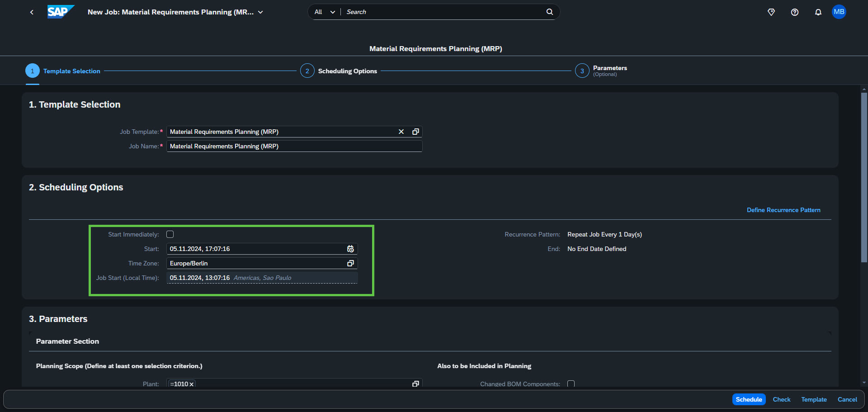Click '2. Scheduling Options' heading

[x=76, y=187]
